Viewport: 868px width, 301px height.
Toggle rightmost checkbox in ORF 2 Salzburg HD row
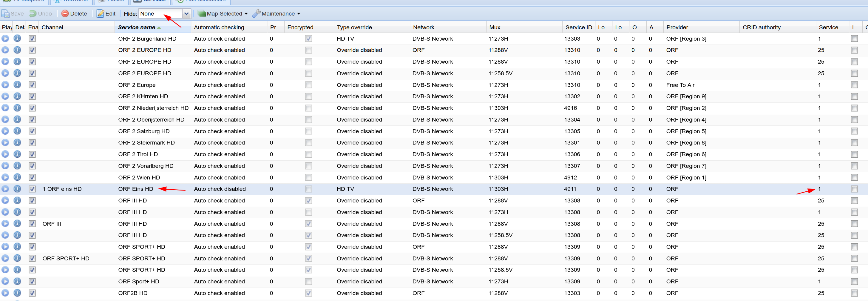pos(854,131)
